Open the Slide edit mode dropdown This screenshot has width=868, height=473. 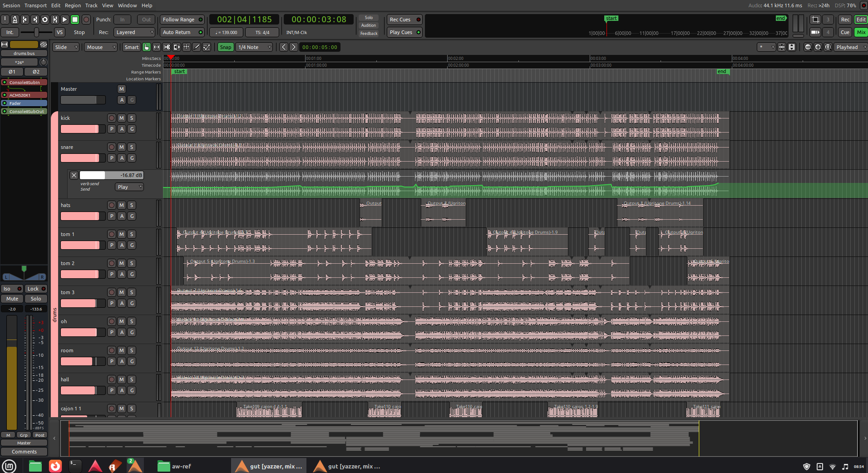tap(66, 47)
